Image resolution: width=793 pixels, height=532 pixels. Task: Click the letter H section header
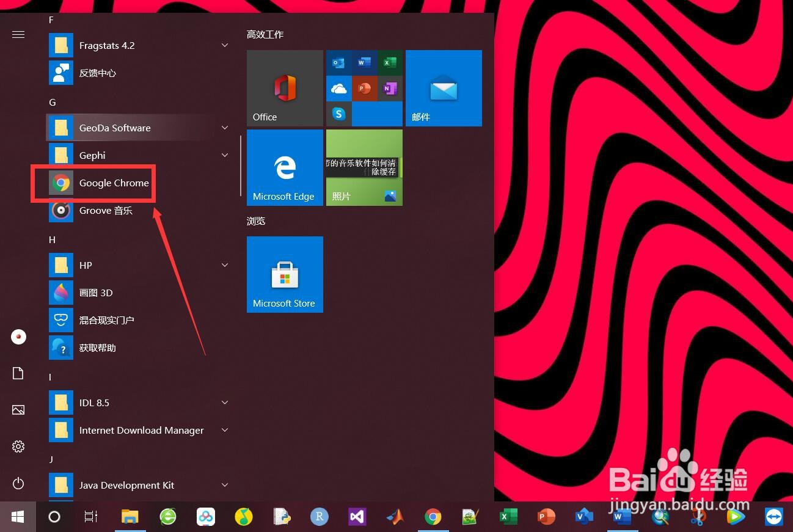coord(52,239)
